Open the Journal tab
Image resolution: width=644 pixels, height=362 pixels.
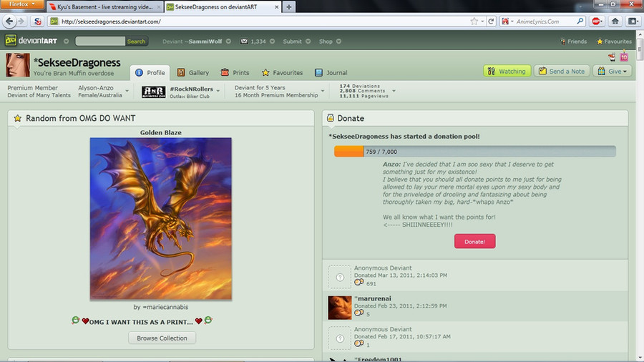coord(331,73)
